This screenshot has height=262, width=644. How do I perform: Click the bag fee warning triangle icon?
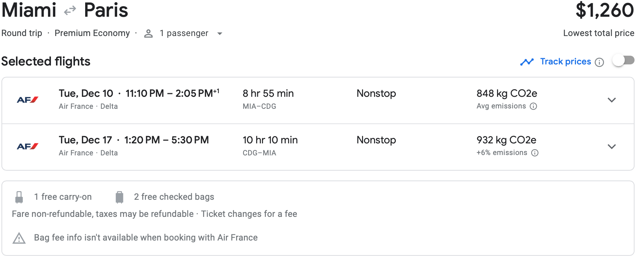click(19, 238)
